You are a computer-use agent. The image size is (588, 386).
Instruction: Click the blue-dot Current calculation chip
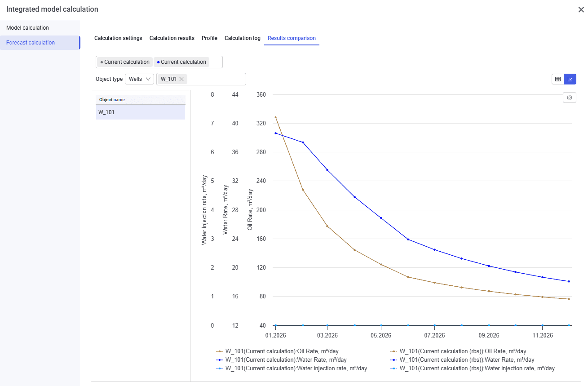coord(181,62)
